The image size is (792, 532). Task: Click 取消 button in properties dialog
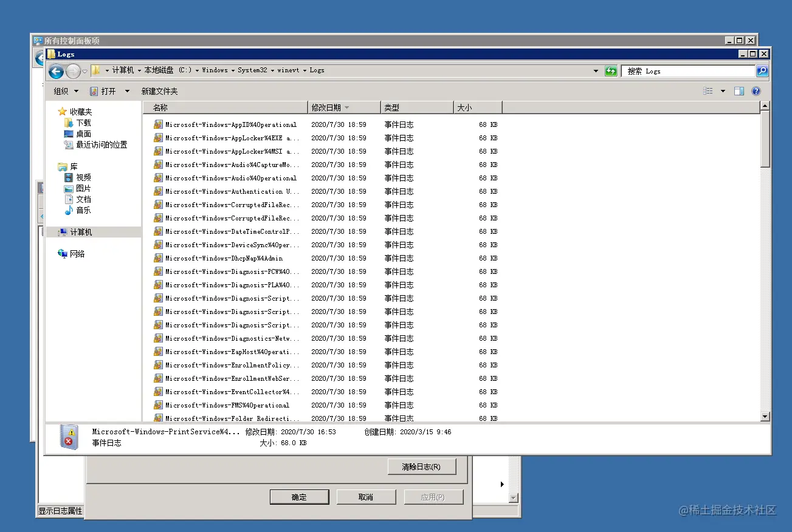[x=366, y=497]
